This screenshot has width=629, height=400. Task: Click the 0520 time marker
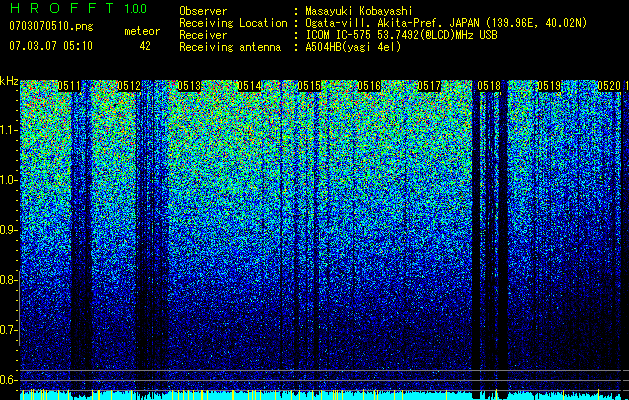(x=609, y=86)
